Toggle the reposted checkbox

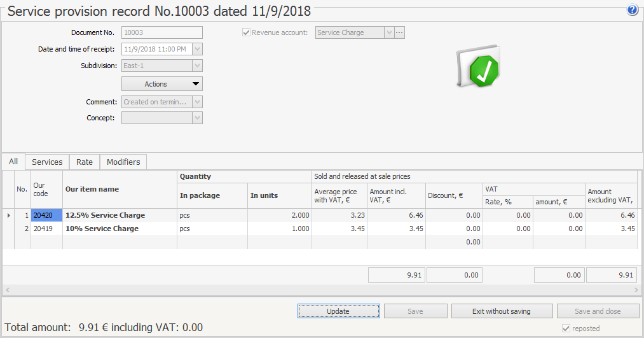(566, 328)
